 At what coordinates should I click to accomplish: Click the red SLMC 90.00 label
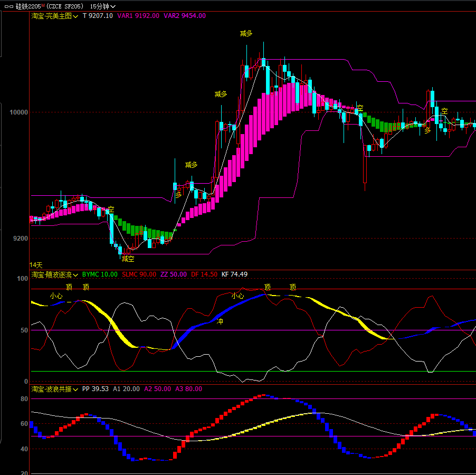[139, 274]
